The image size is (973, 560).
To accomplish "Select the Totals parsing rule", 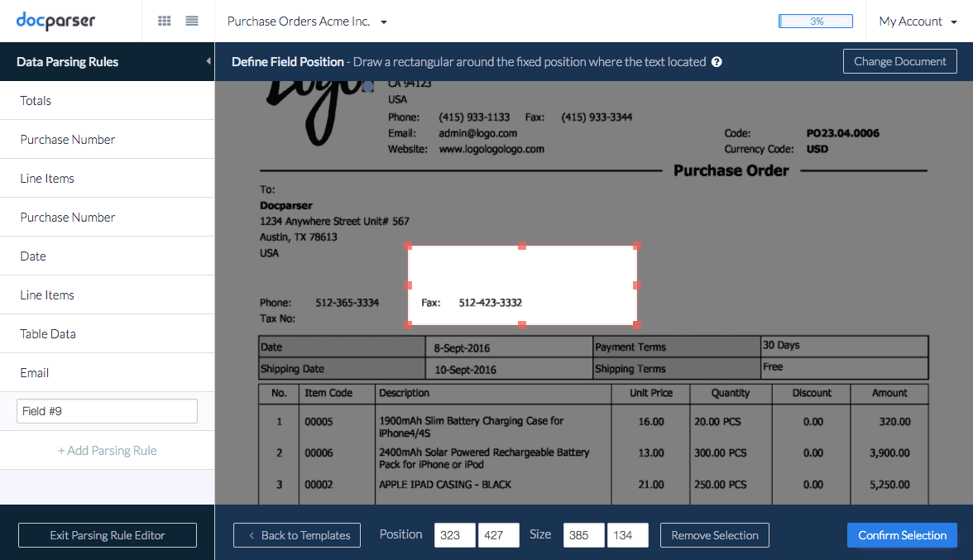I will 36,100.
